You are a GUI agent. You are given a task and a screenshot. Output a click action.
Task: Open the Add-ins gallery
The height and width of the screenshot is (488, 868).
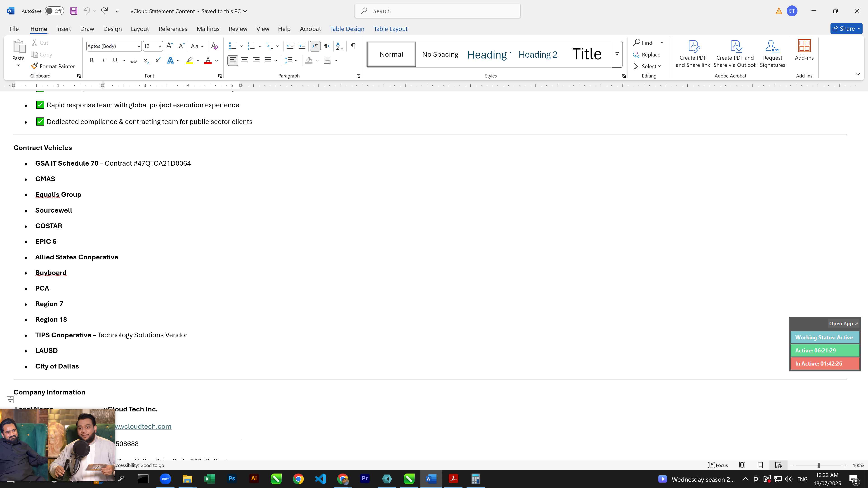(804, 51)
